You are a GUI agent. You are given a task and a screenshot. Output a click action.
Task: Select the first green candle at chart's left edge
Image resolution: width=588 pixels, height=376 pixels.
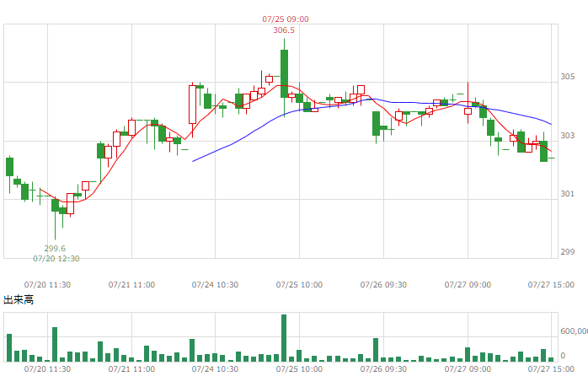10,167
